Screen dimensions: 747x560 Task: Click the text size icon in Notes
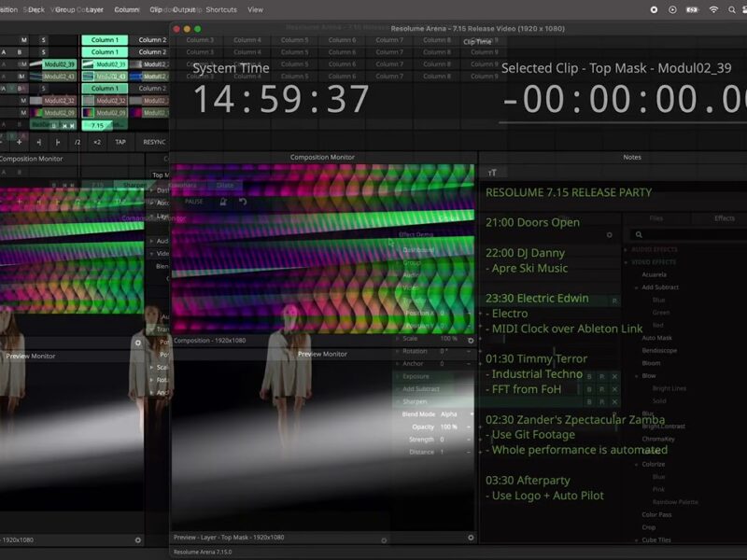492,173
